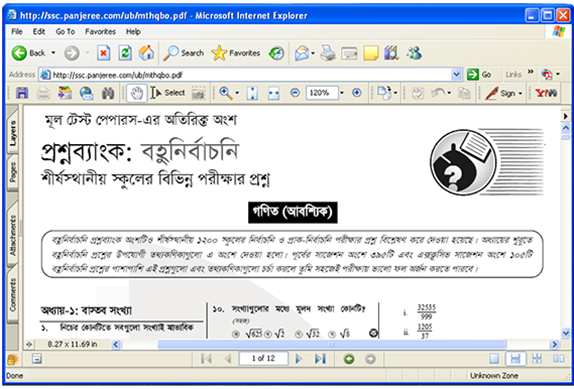Open the Favorites menu

pyautogui.click(x=100, y=32)
